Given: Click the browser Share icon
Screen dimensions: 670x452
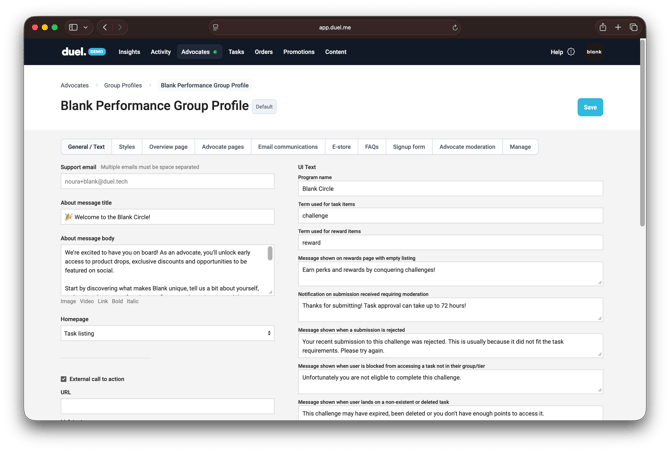Looking at the screenshot, I should tap(602, 28).
